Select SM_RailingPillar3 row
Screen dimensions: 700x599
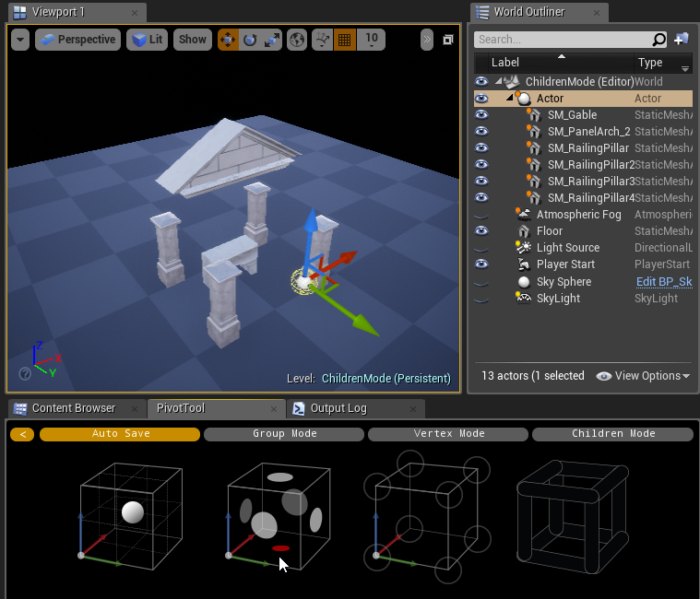pyautogui.click(x=583, y=182)
